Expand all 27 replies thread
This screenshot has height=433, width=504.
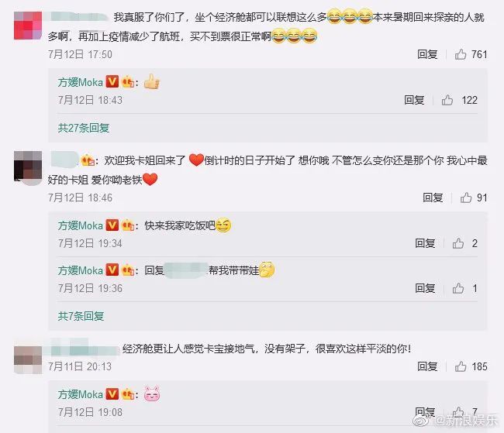84,128
